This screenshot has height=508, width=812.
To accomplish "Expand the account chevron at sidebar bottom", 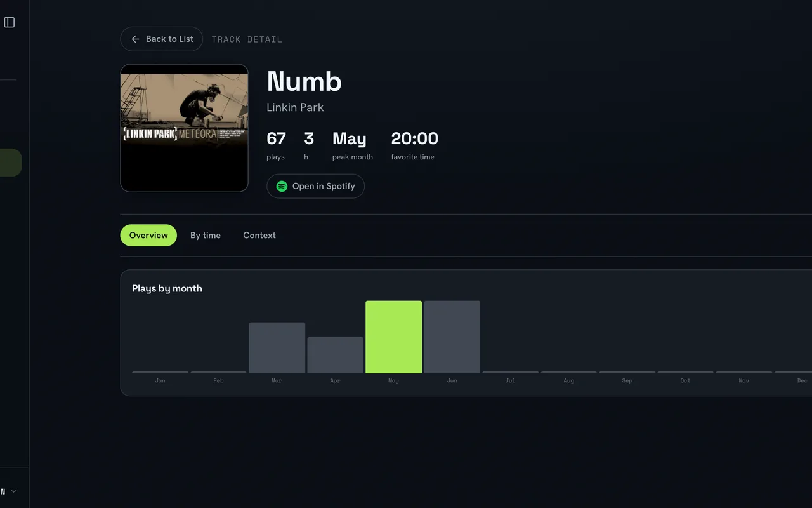I will (x=13, y=491).
